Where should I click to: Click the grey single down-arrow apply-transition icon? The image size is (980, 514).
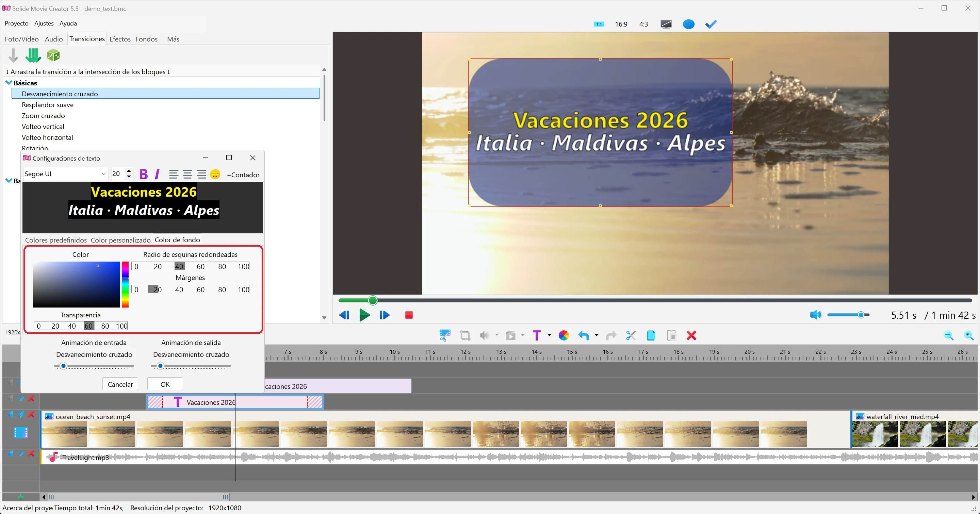click(13, 55)
